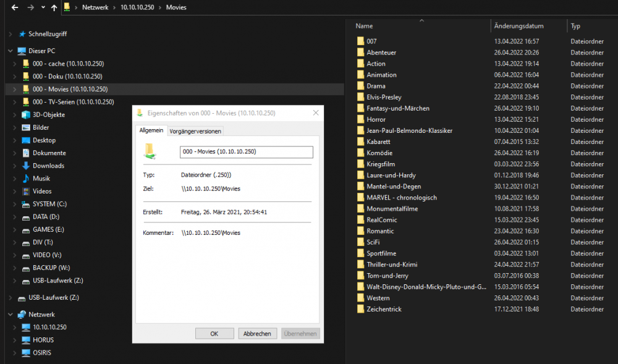Image resolution: width=618 pixels, height=364 pixels.
Task: Expand the DATA (D:) drive node
Action: (x=15, y=217)
